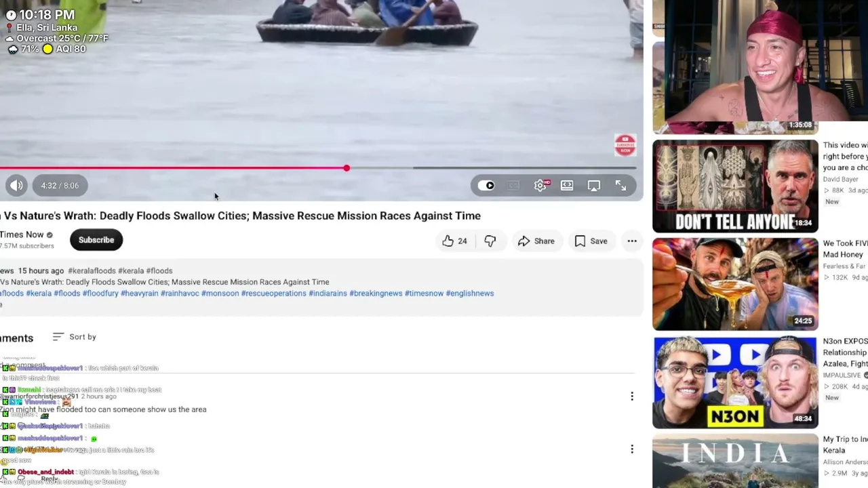The height and width of the screenshot is (488, 868).
Task: Click the 'Ella, Sri Lanka' location overlay
Action: point(46,28)
